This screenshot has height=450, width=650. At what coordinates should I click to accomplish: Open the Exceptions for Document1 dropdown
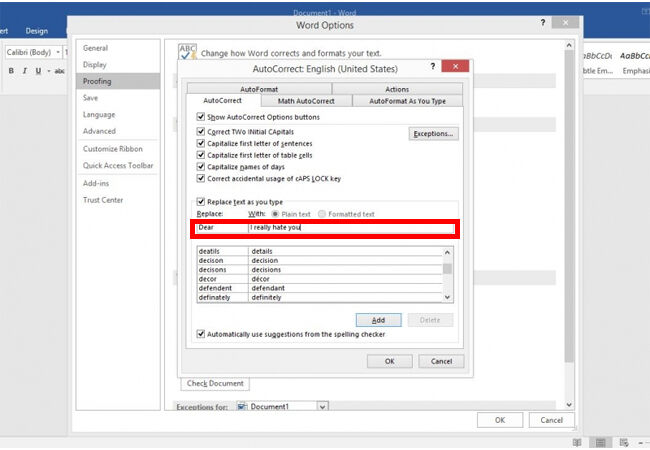tap(323, 407)
